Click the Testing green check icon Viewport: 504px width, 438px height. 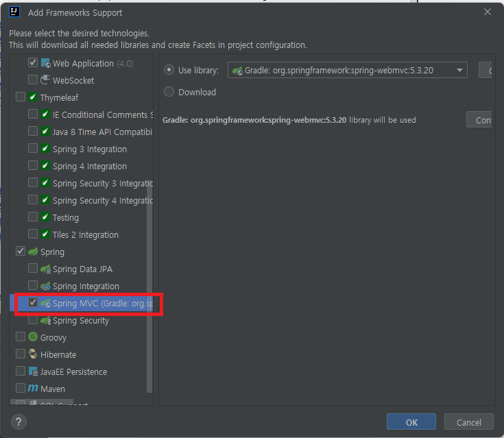click(45, 217)
